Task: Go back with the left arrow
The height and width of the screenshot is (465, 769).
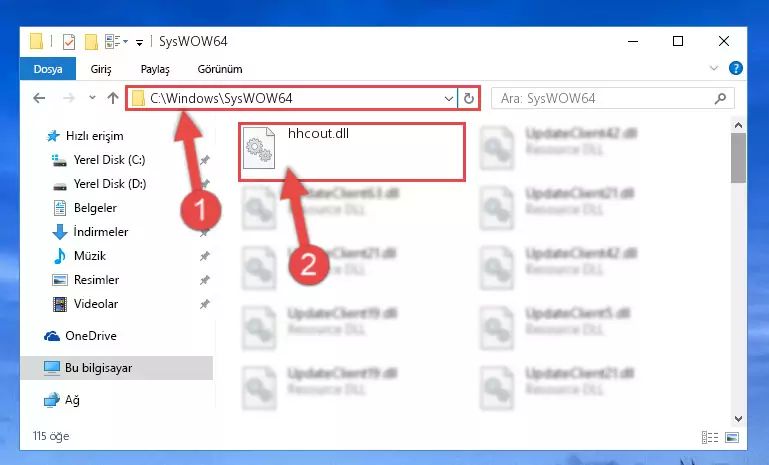Action: pos(39,98)
